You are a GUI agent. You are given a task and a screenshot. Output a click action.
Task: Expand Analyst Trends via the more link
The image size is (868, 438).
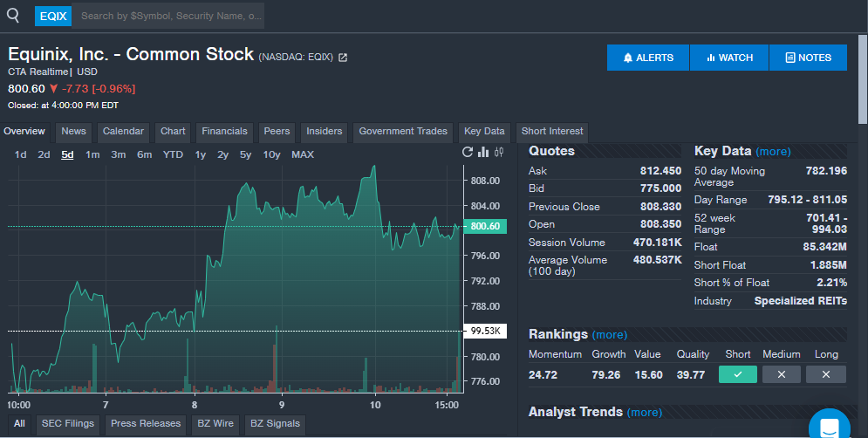click(x=644, y=413)
